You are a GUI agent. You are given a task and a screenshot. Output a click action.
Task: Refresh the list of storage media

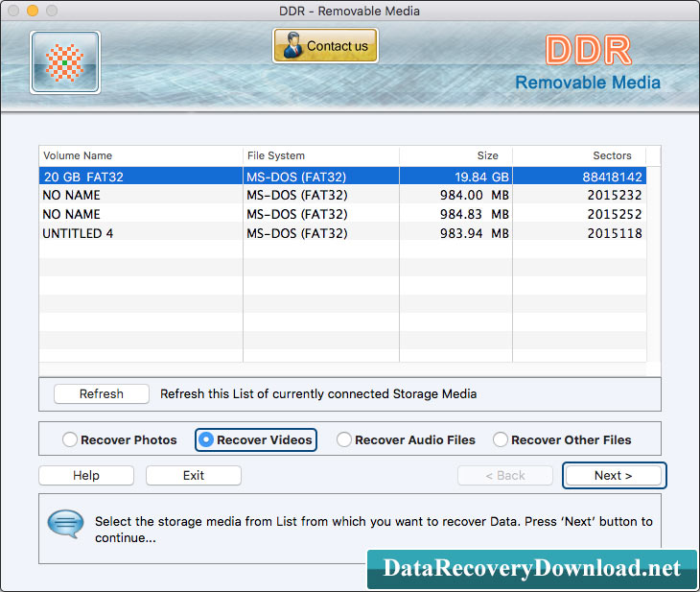[102, 393]
